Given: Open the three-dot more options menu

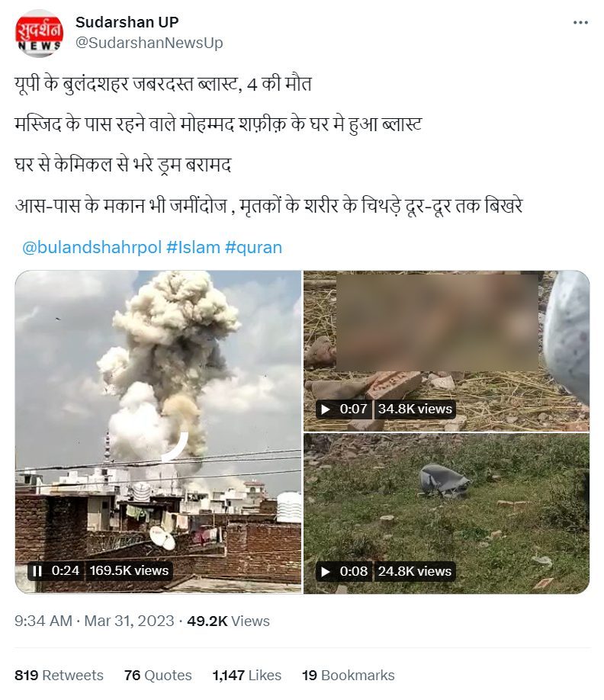Looking at the screenshot, I should (x=580, y=22).
